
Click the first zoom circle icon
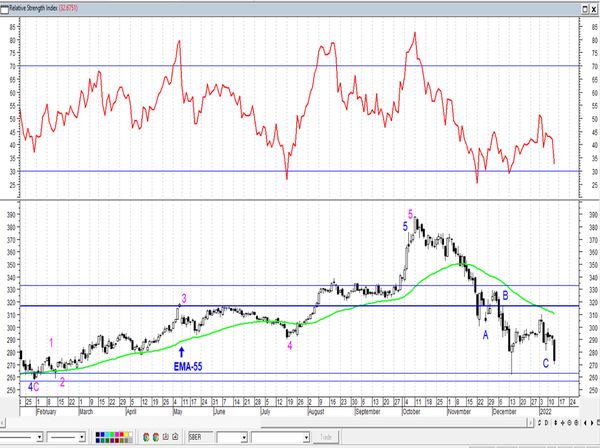click(x=569, y=423)
